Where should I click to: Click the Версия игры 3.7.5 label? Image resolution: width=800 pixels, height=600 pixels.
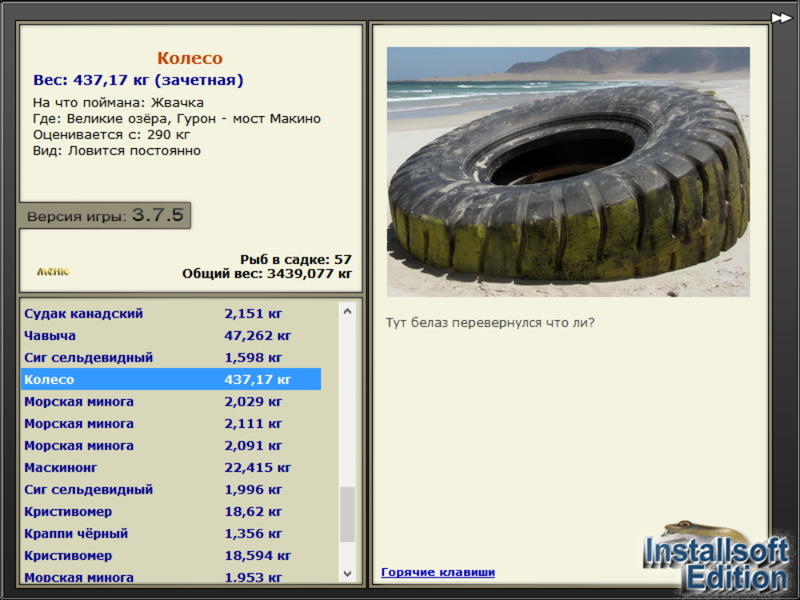tap(105, 215)
